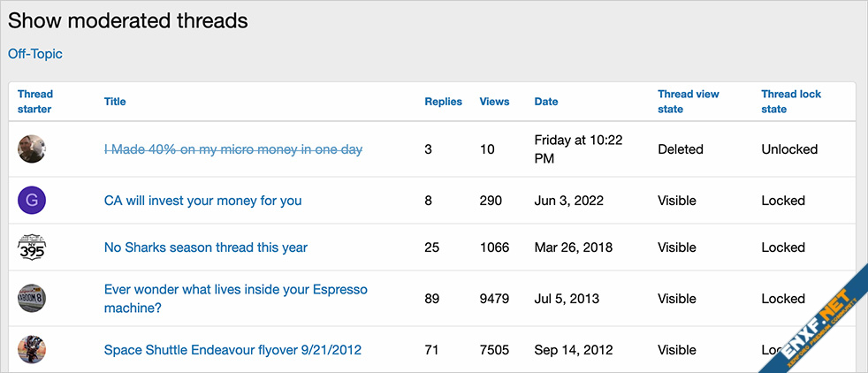The image size is (868, 373).
Task: Sort table by Title column
Action: coord(115,102)
